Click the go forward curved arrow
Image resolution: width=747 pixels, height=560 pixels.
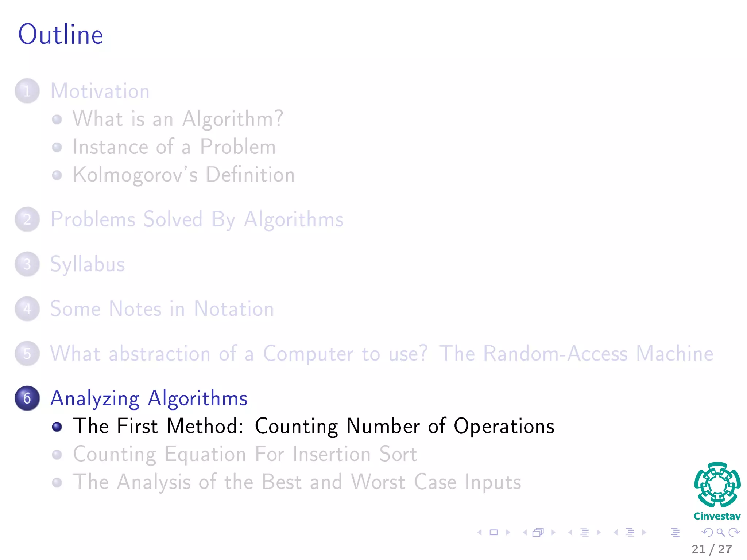tap(734, 533)
